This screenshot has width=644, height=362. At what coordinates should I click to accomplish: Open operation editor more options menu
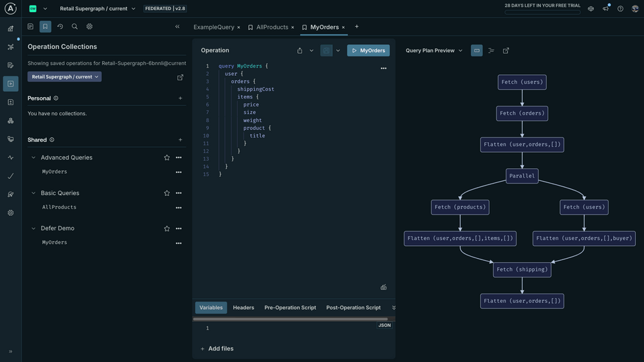(384, 68)
